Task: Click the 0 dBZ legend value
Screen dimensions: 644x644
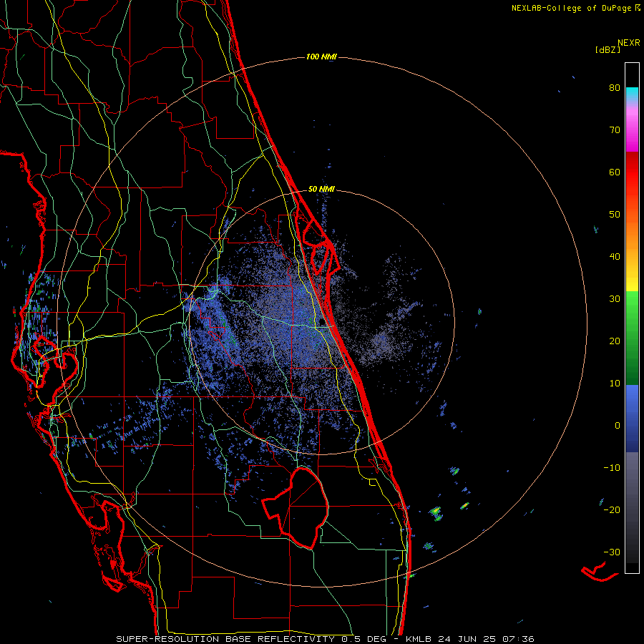Action: click(x=618, y=426)
